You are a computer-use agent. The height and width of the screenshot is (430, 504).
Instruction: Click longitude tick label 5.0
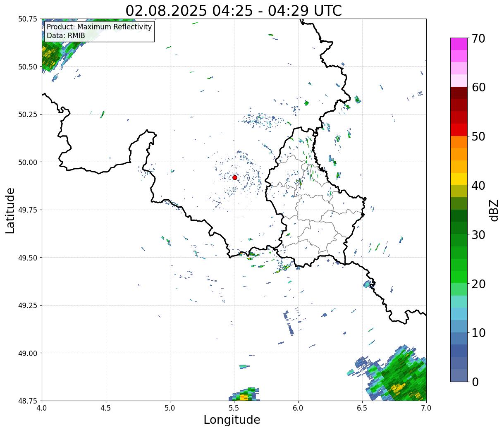point(170,408)
